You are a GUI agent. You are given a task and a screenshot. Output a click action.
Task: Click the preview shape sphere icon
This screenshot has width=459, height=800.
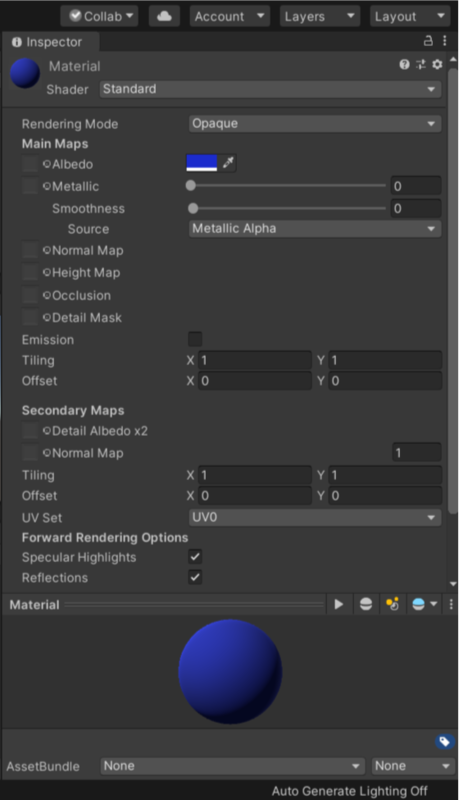[366, 604]
